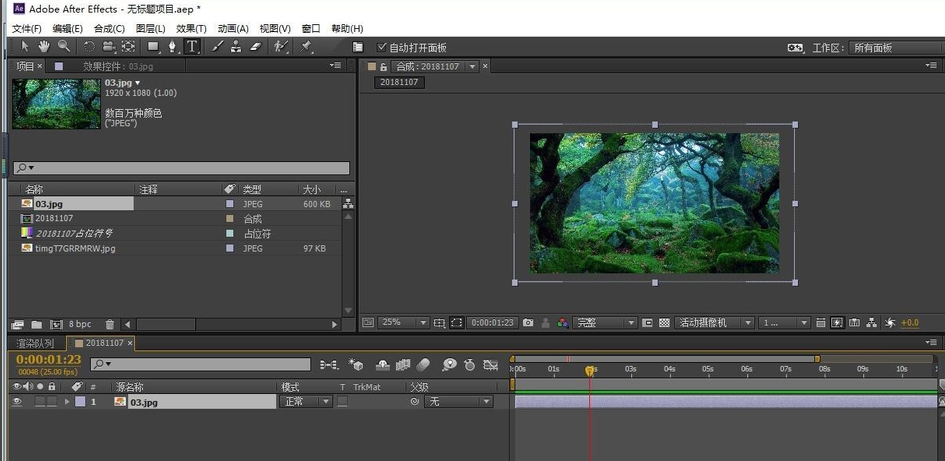Click the 0:00:01:23 time button in viewer

[x=493, y=322]
